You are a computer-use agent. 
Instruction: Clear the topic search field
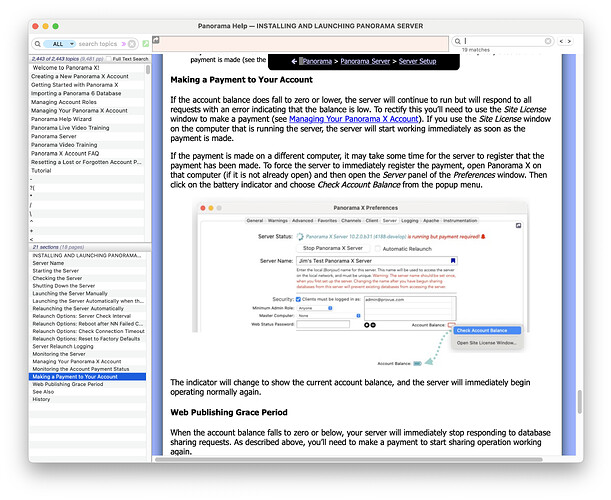click(132, 44)
